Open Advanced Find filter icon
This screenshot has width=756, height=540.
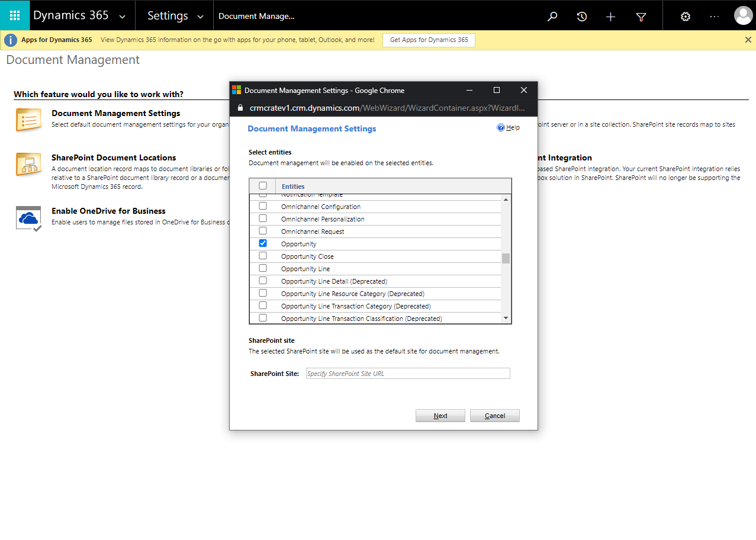[641, 16]
